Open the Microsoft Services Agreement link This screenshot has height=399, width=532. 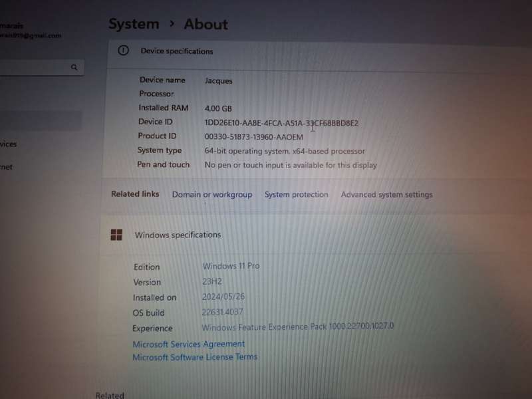(188, 344)
